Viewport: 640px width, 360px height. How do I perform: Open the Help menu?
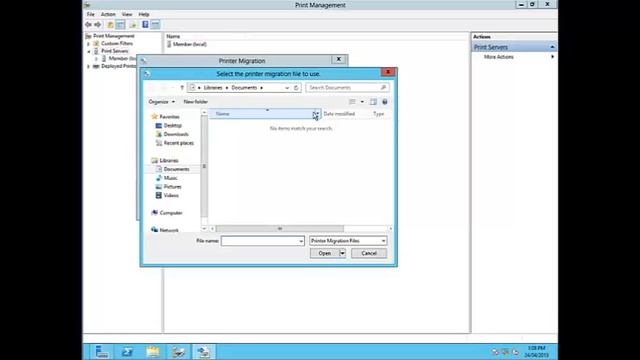(x=144, y=14)
